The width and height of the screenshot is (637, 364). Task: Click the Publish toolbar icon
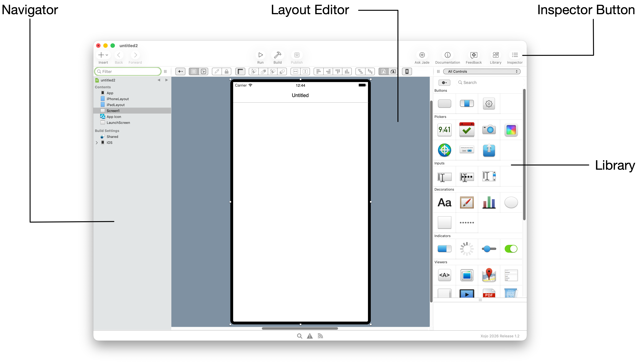297,55
